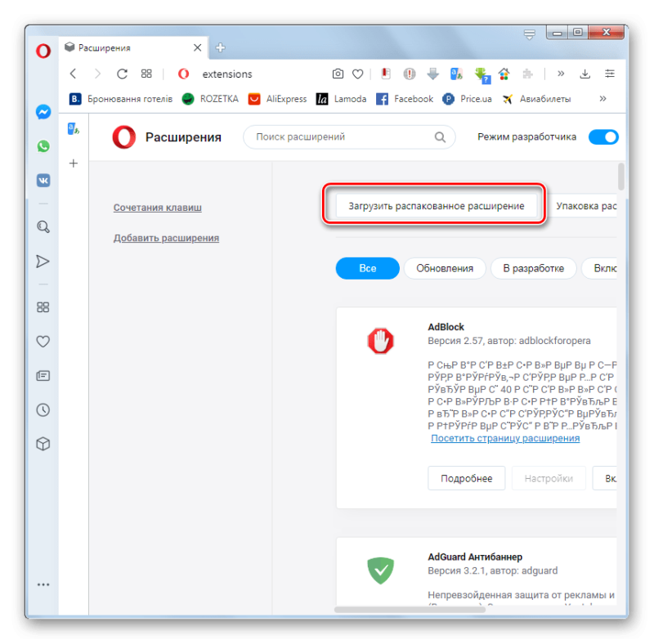
Task: Take a snapshot with the camera icon
Action: [x=338, y=74]
